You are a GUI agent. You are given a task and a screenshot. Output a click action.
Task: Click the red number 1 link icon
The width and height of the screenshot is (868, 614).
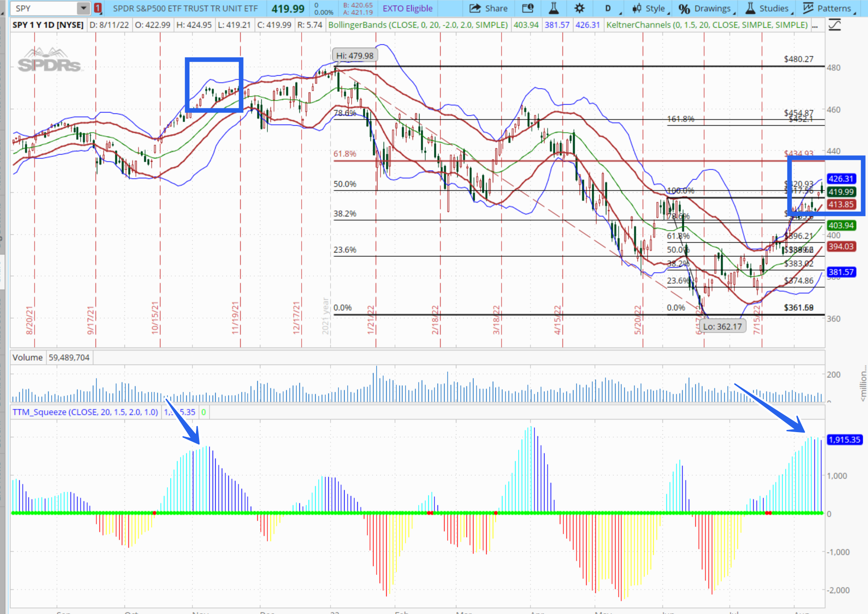click(97, 8)
